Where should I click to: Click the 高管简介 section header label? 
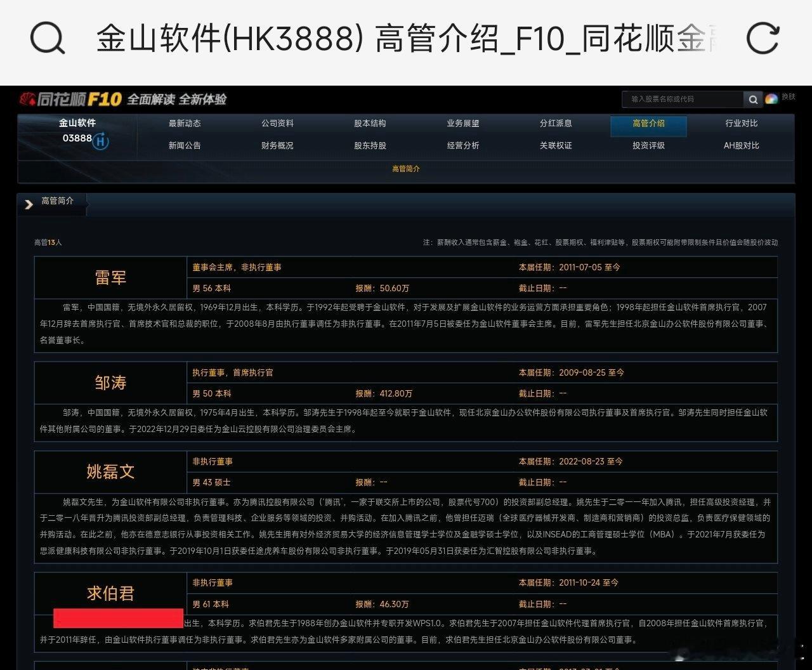click(57, 200)
